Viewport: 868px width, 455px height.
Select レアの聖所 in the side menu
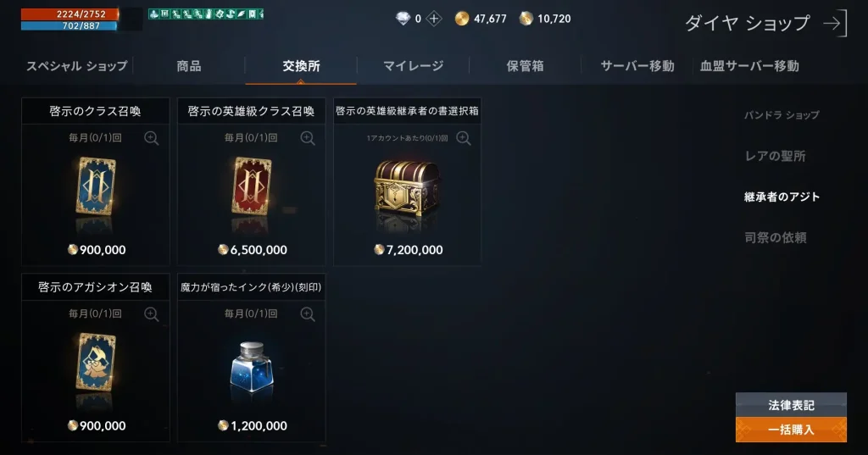click(x=775, y=156)
